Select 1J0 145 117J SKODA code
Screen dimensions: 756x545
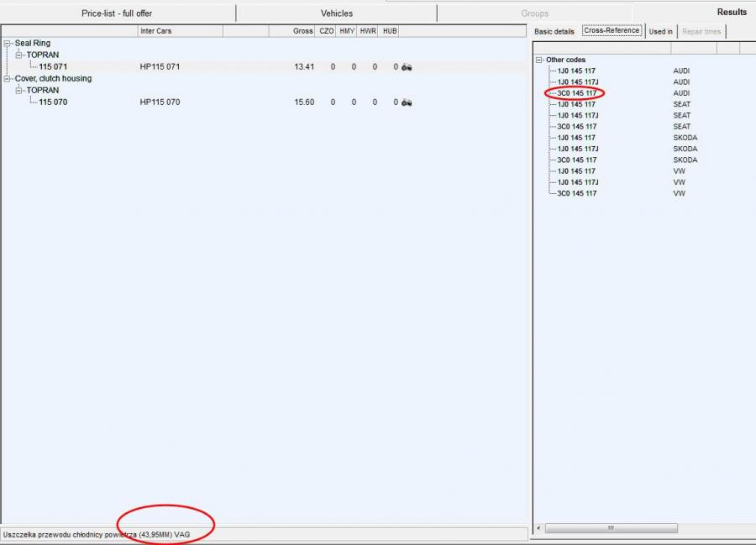point(578,149)
